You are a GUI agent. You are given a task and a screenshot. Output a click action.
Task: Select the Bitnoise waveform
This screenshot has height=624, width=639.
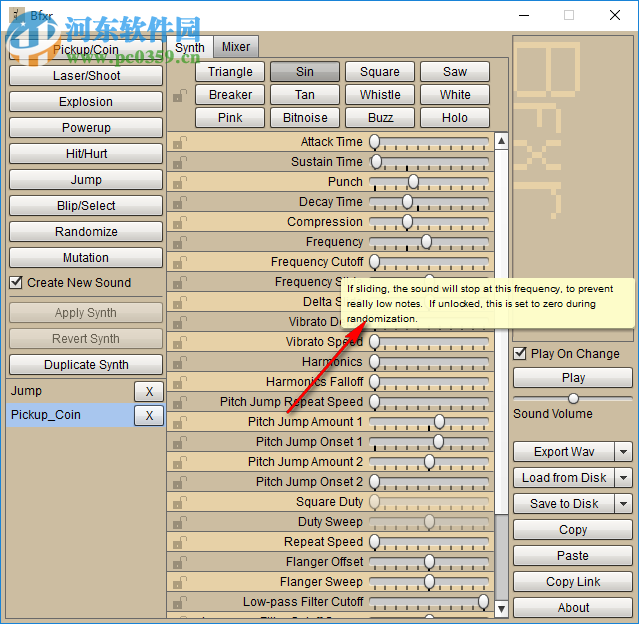pyautogui.click(x=305, y=118)
